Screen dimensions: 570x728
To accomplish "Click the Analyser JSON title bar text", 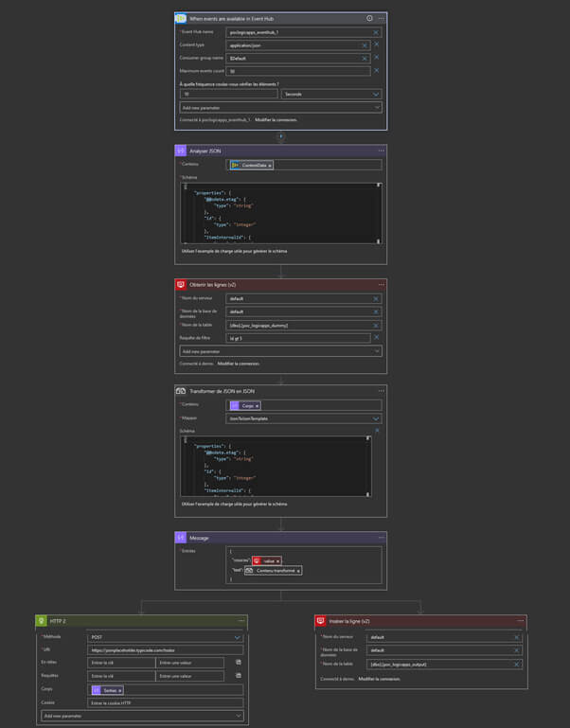I will pos(205,151).
